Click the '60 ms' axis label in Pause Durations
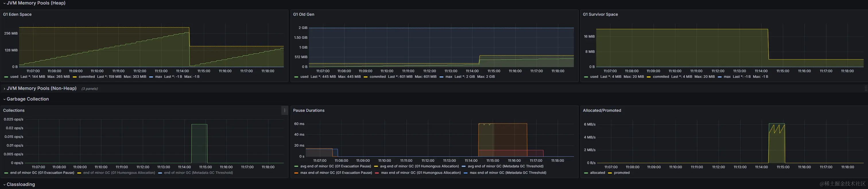 tap(299, 124)
